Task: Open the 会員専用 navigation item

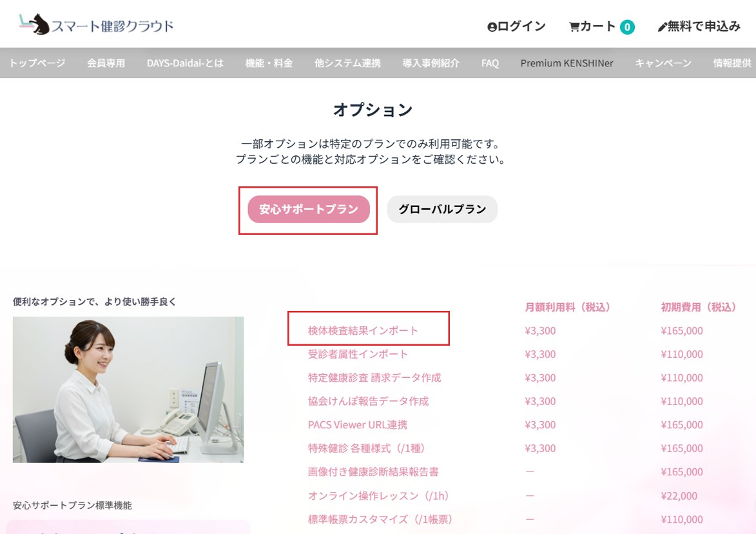Action: 106,63
